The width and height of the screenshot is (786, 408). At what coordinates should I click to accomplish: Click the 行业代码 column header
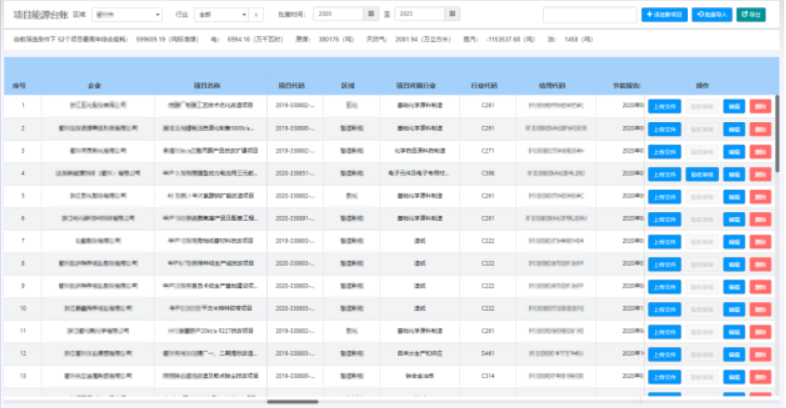(x=487, y=86)
